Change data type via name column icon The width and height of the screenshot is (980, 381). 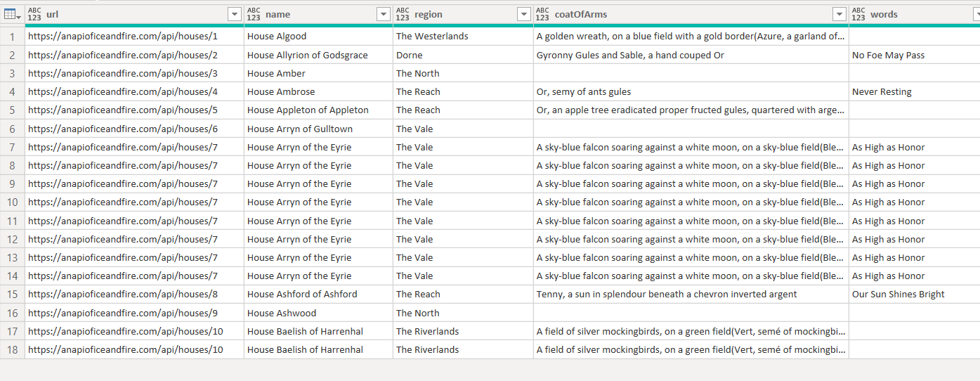tap(254, 14)
